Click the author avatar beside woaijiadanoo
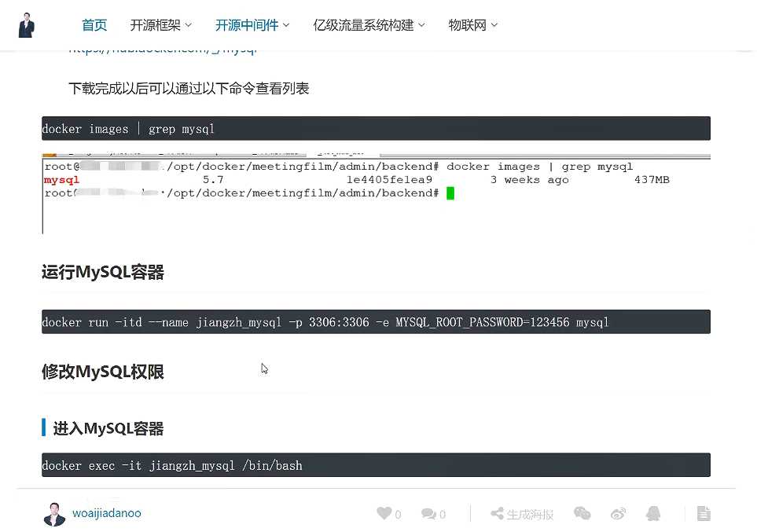The height and width of the screenshot is (532, 757). (x=54, y=514)
